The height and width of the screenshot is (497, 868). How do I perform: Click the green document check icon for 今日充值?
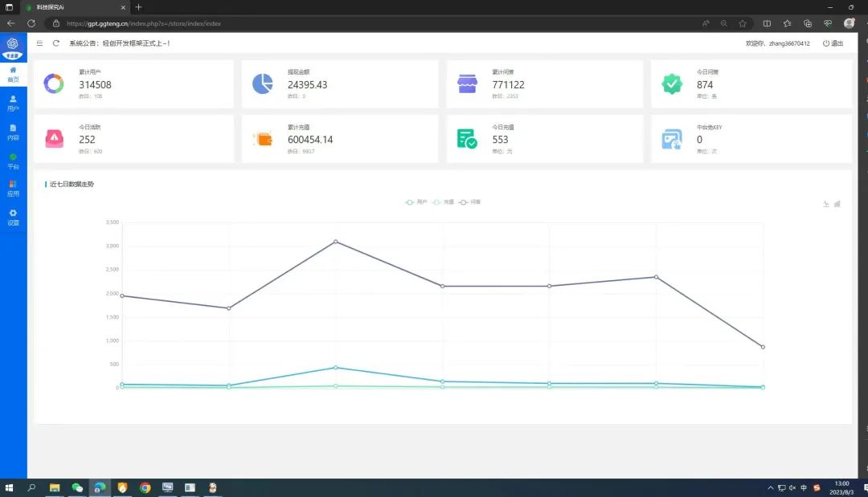[x=467, y=139]
